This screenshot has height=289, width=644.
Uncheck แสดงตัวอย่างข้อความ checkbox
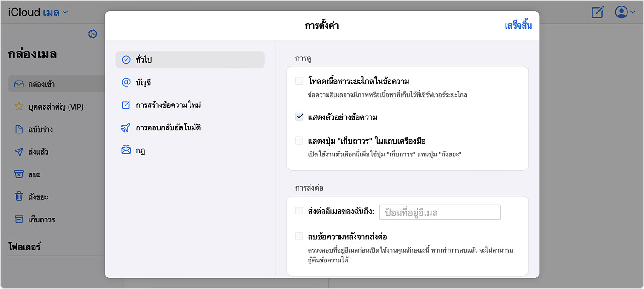point(299,117)
